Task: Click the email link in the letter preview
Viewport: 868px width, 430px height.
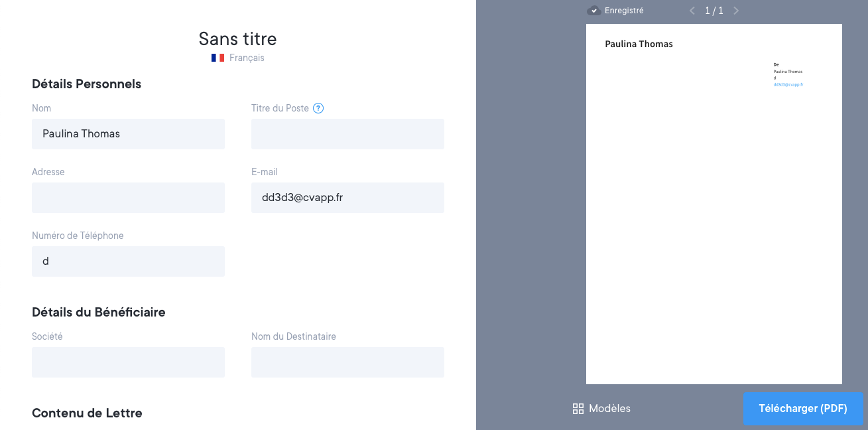Action: [x=788, y=84]
